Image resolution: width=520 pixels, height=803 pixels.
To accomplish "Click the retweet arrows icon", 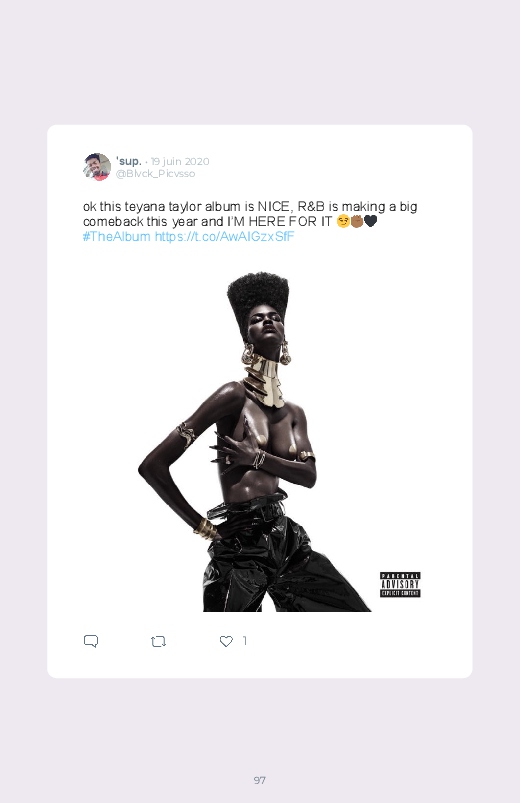I will 158,641.
